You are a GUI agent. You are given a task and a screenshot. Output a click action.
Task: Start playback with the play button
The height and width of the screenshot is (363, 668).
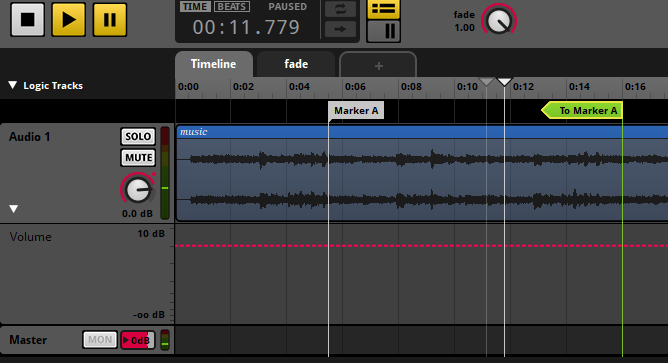click(x=69, y=20)
